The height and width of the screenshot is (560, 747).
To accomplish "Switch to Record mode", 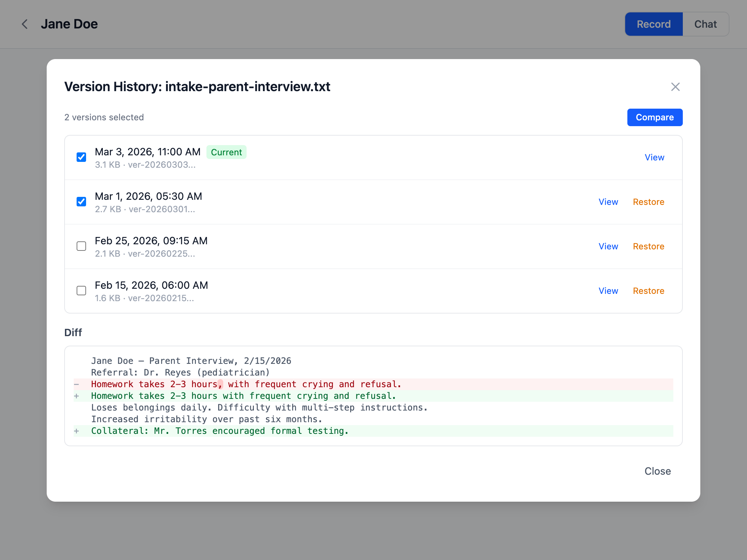I will (x=654, y=24).
